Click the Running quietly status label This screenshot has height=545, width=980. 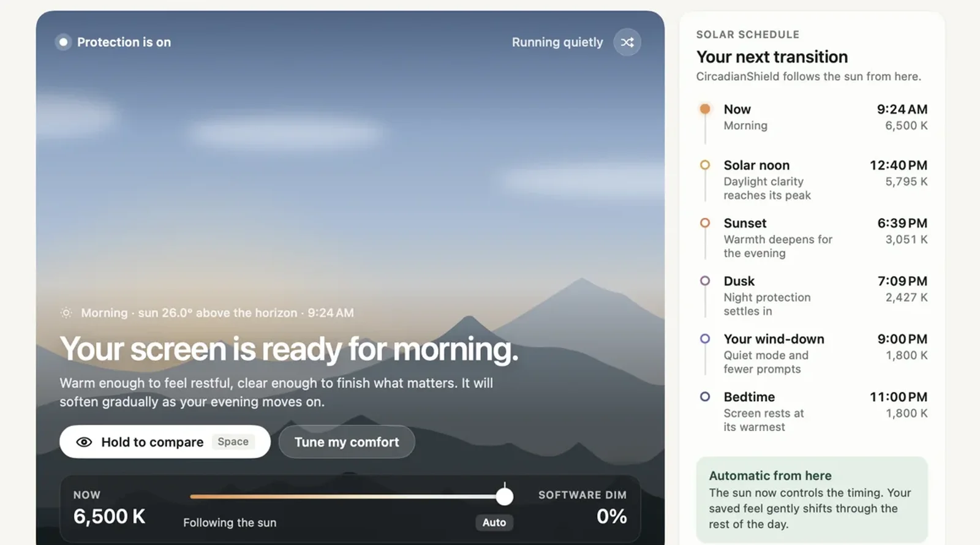tap(557, 42)
